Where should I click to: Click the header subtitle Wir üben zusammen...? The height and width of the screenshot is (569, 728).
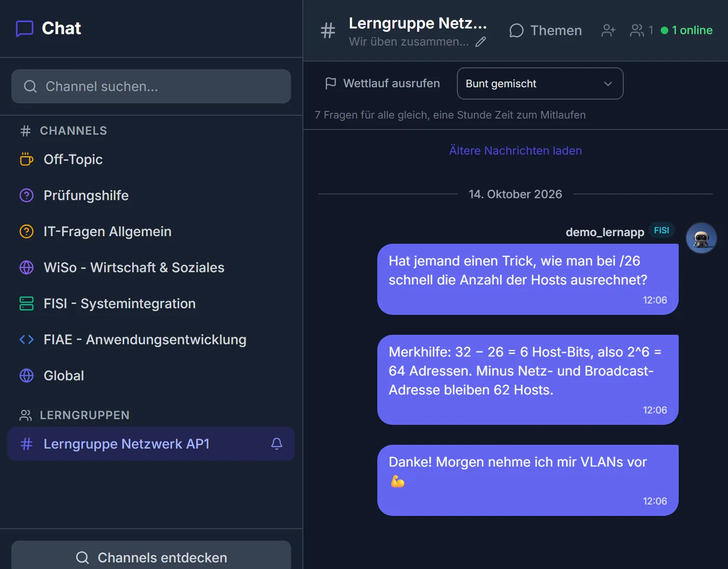coord(409,42)
